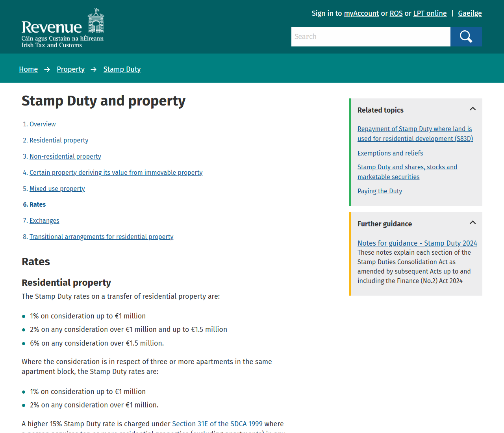504x433 pixels.
Task: Click the 2% over €1 million up to €1.5 million bullet
Action: [128, 329]
